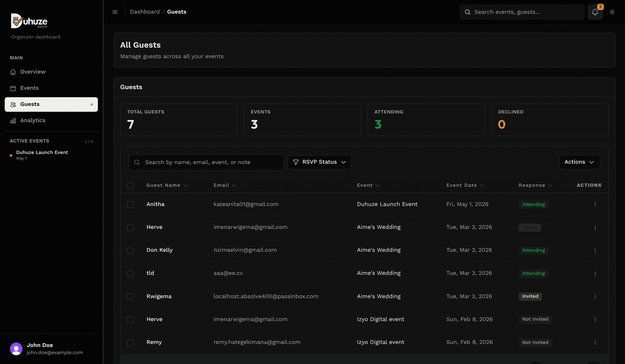
Task: Sort by the Event column
Action: [x=368, y=185]
